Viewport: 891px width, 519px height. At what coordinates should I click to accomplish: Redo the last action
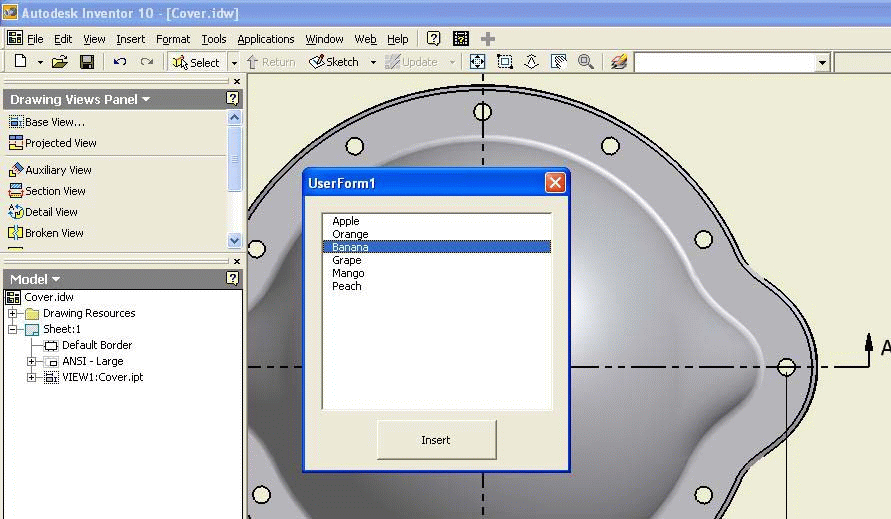[x=147, y=61]
